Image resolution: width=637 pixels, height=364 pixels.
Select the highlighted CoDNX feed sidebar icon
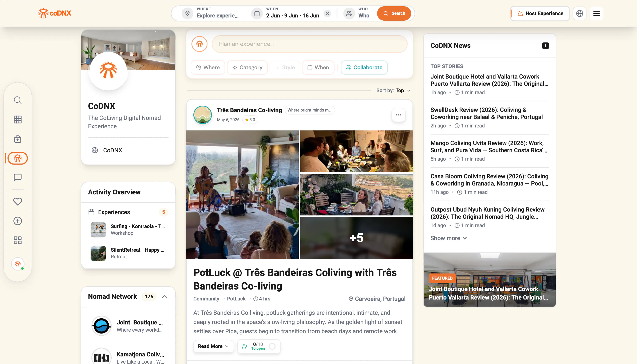[17, 158]
